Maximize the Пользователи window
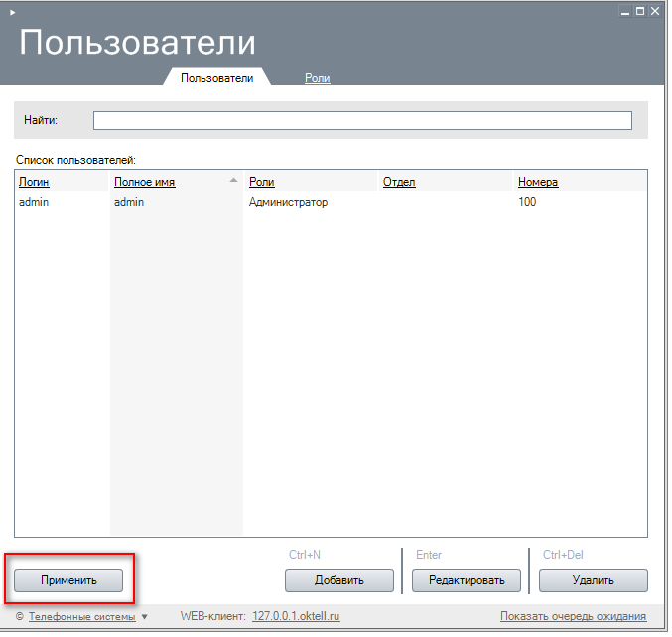Screen dimensions: 672x637 coord(640,11)
